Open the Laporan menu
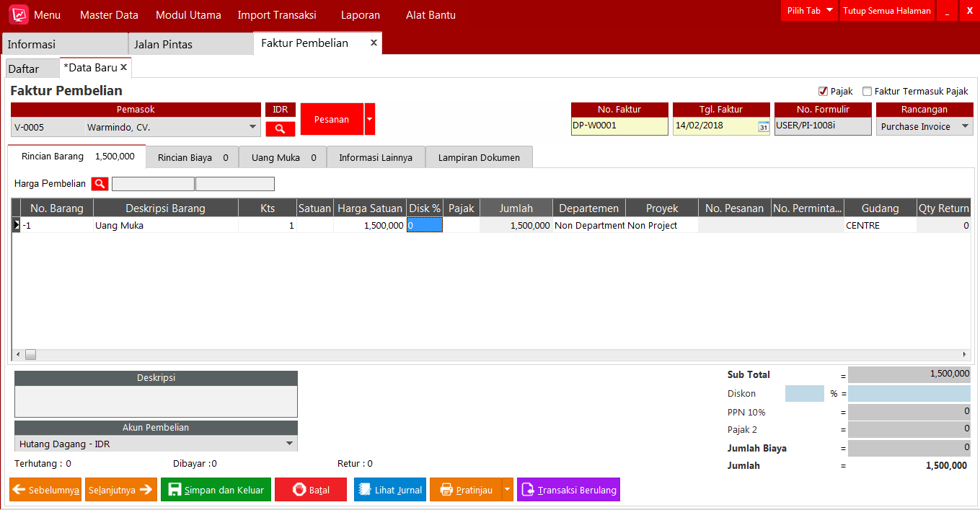Viewport: 980px width, 510px height. point(361,14)
